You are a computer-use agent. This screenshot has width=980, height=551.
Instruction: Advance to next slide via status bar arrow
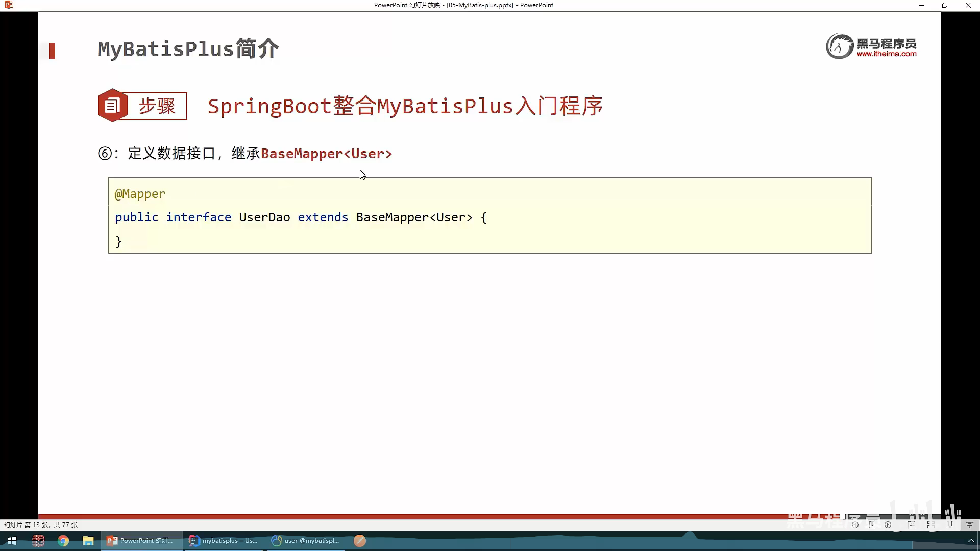[x=888, y=524]
